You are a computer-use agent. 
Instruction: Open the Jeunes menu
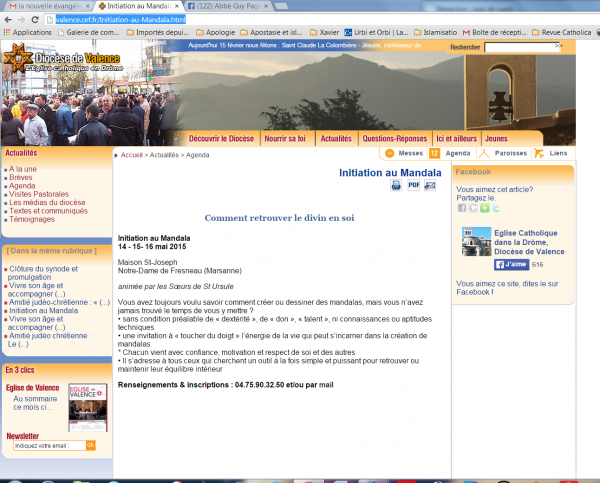496,139
